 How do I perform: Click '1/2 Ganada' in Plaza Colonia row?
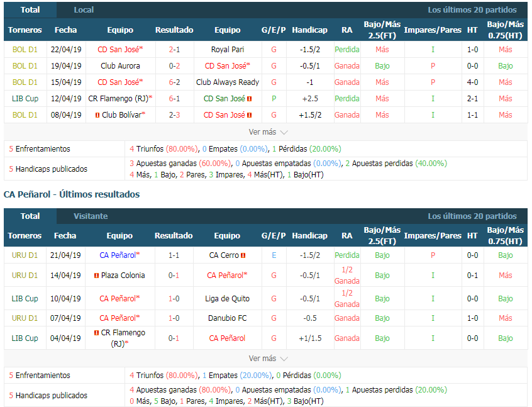(x=346, y=276)
